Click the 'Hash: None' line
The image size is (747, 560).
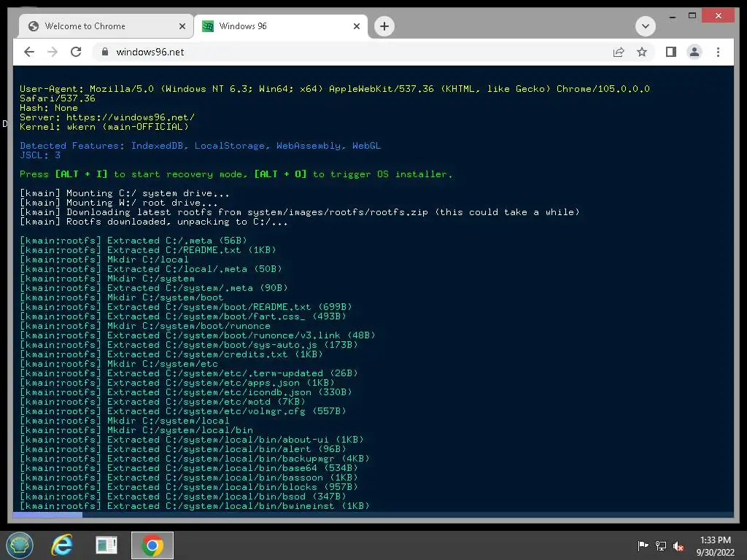[x=49, y=108]
